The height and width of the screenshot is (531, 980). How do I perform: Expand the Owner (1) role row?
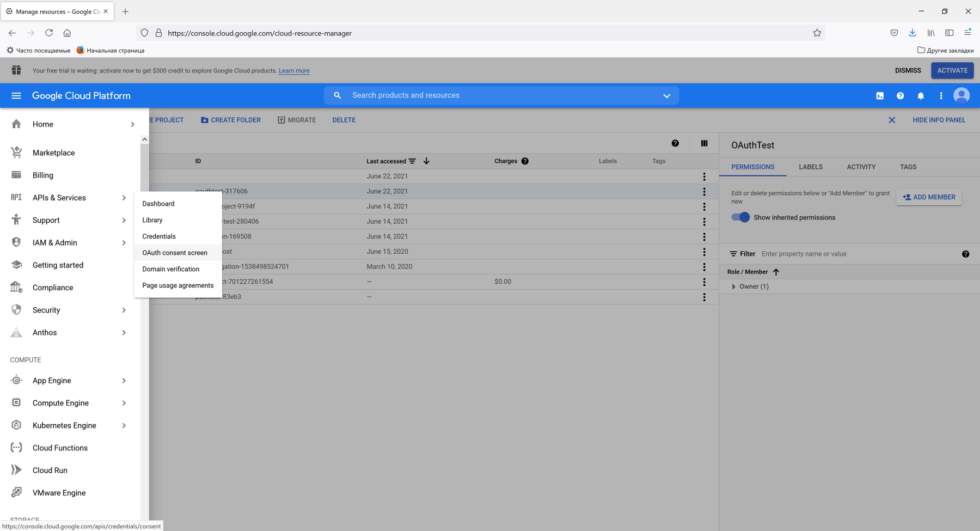(x=734, y=286)
